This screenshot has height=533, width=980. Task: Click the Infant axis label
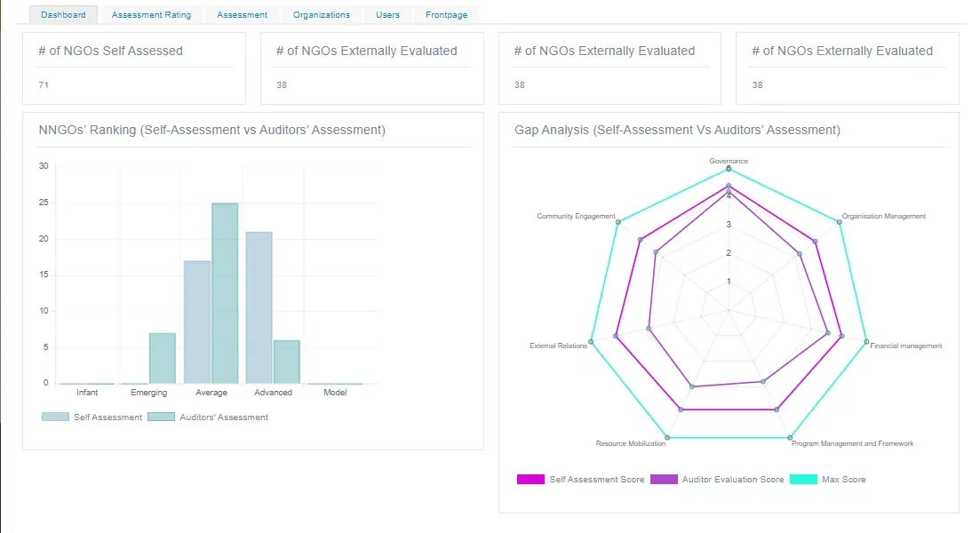pos(87,393)
